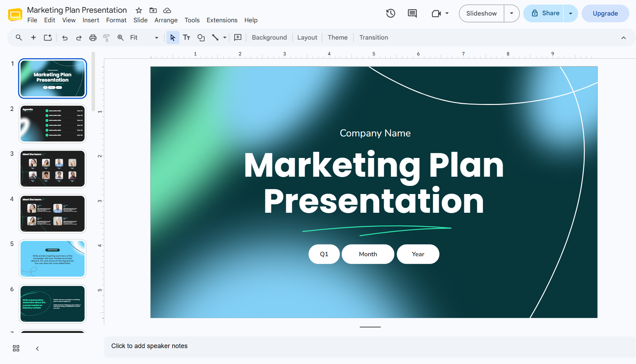Open the Transition panel
Viewport: 636px width, 364px height.
point(373,37)
